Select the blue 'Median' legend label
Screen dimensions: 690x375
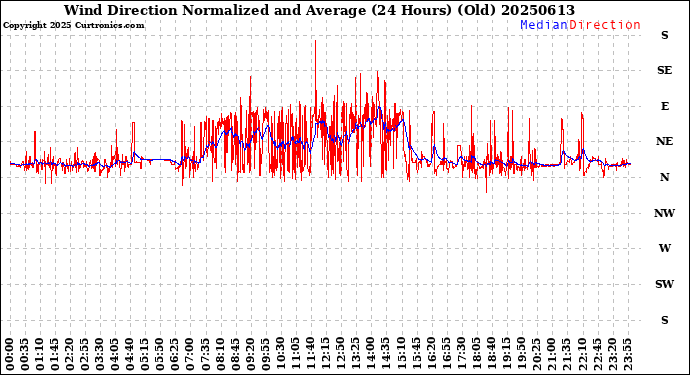[x=544, y=25]
